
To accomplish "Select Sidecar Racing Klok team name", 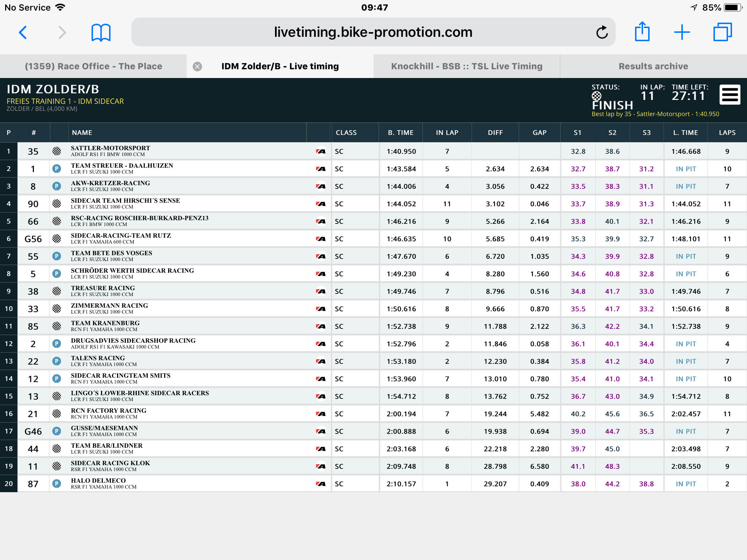I will [x=111, y=463].
